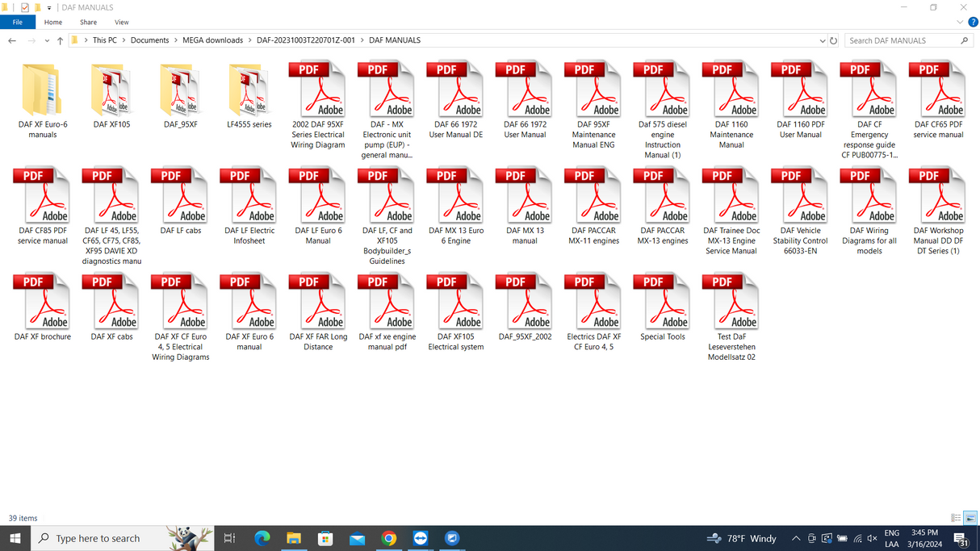
Task: Open the Test DaF Leseverstehen Modellsatz PDF
Action: (x=731, y=300)
